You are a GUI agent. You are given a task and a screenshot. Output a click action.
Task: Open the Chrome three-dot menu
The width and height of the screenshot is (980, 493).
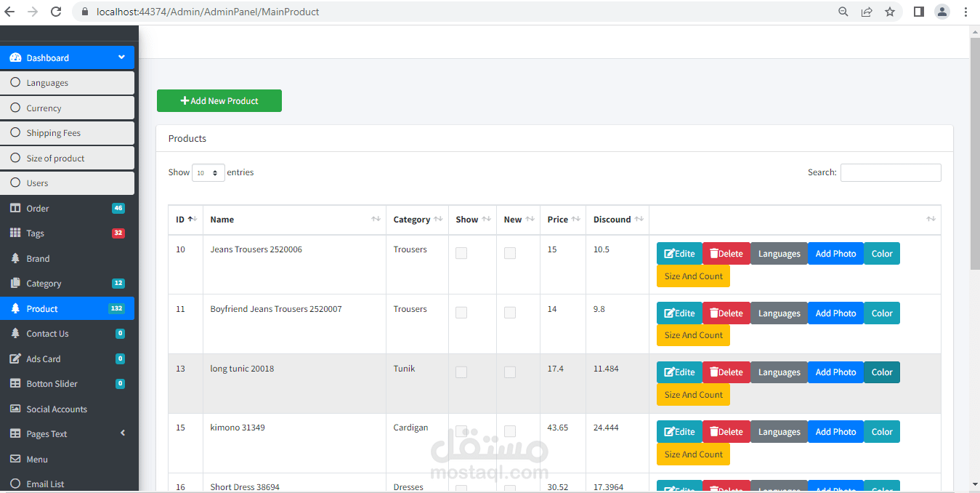pos(965,12)
